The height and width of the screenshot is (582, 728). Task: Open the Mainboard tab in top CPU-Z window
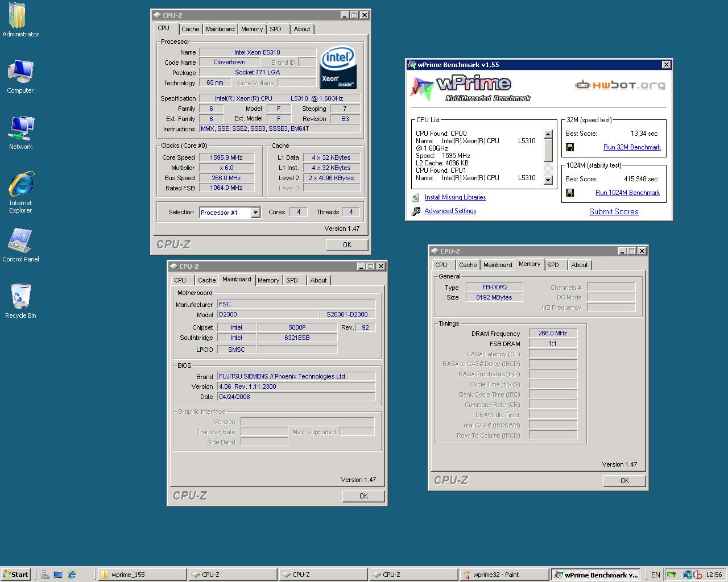[220, 29]
